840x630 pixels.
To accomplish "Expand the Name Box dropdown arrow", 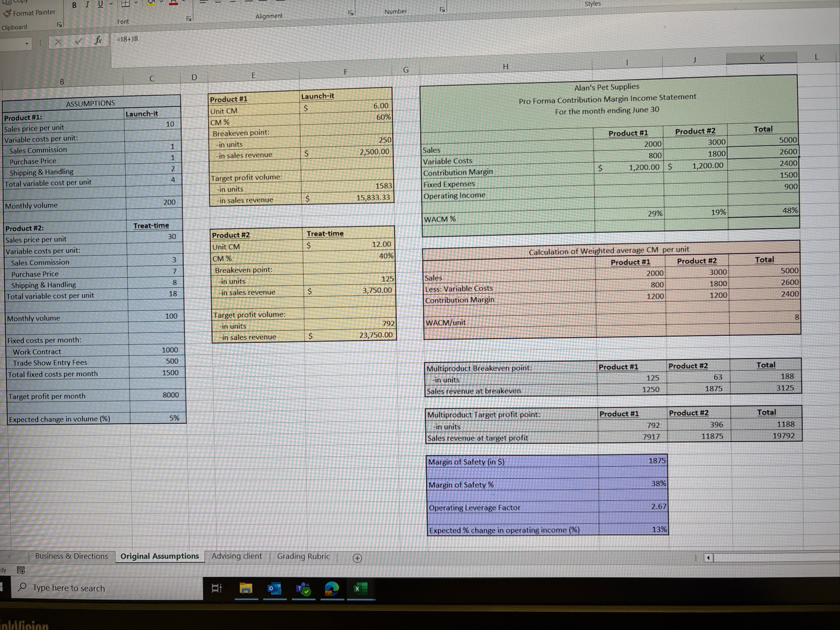I will pyautogui.click(x=27, y=43).
